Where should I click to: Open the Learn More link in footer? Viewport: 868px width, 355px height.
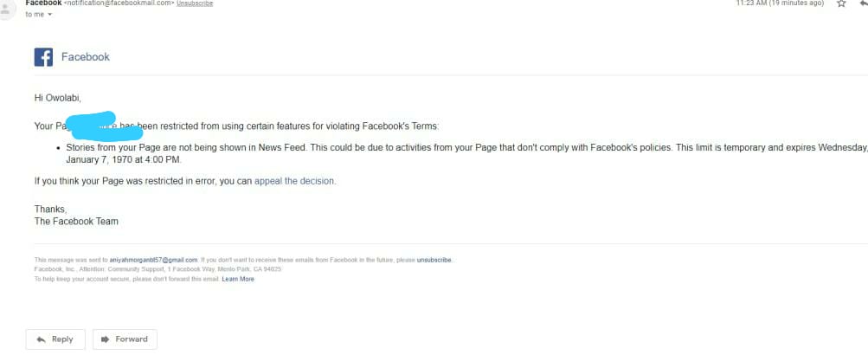[x=238, y=279]
